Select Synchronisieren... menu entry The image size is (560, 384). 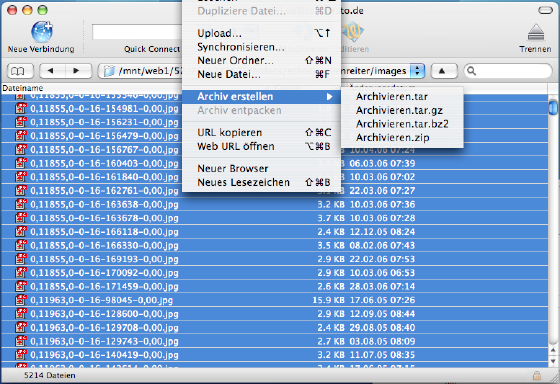click(261, 47)
